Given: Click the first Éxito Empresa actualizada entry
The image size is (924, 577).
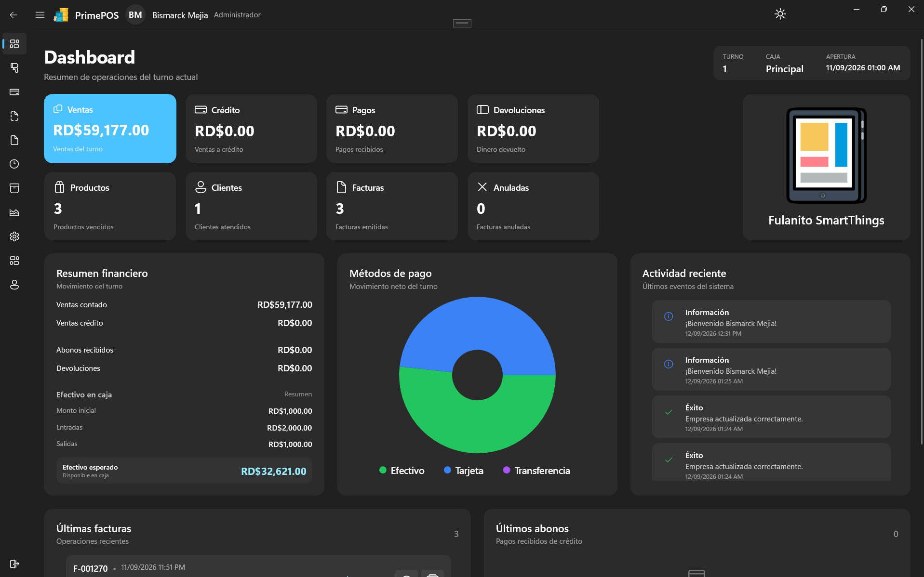Looking at the screenshot, I should [771, 417].
